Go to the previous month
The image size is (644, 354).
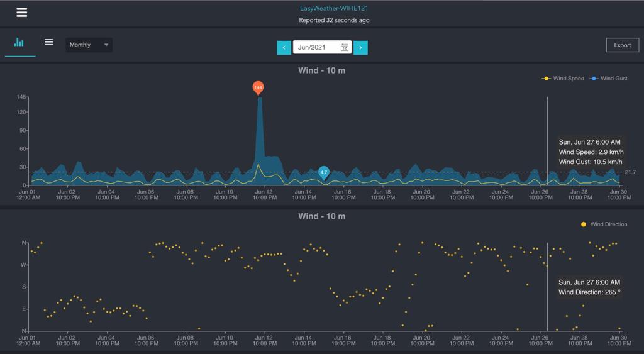click(x=284, y=48)
